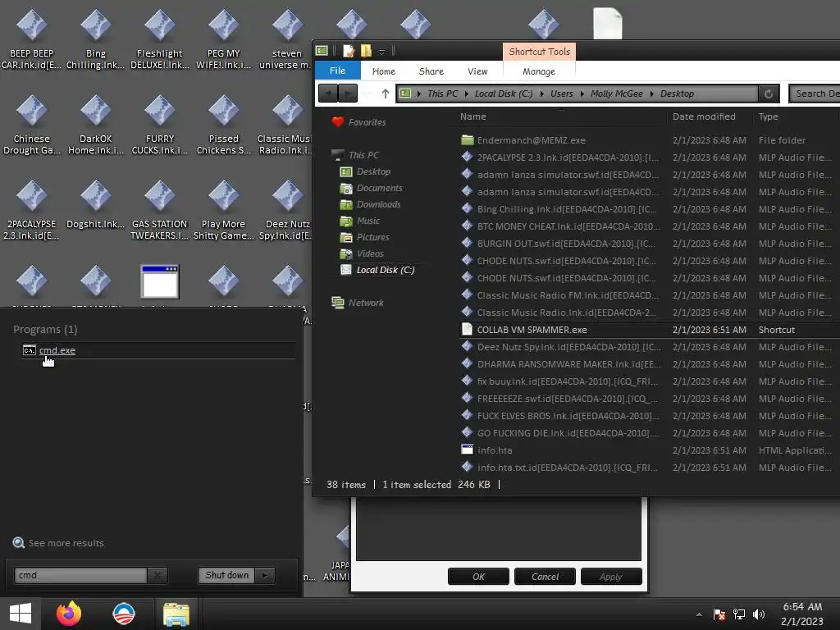Select the Endermanch@MEMZ.exe folder
The image size is (840, 630).
coord(531,140)
